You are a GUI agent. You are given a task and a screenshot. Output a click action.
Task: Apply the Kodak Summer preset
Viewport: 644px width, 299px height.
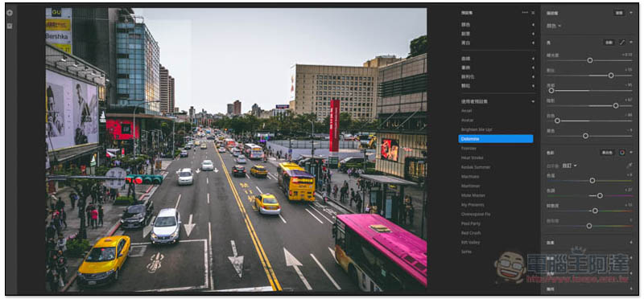pyautogui.click(x=475, y=167)
